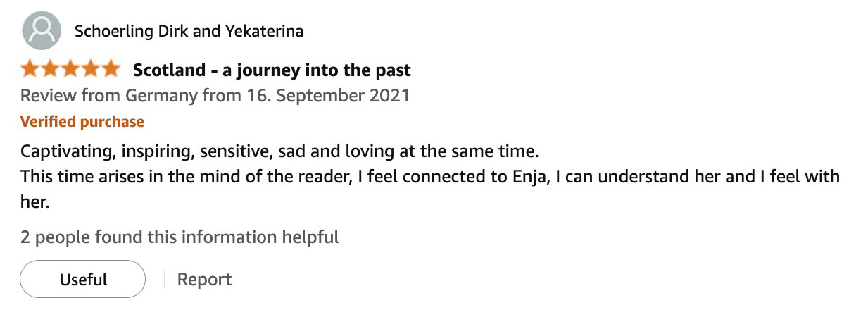Click the line starting 'Captivating, inspiring, sensitive'
Viewport: 868px width, 310px height.
point(279,151)
